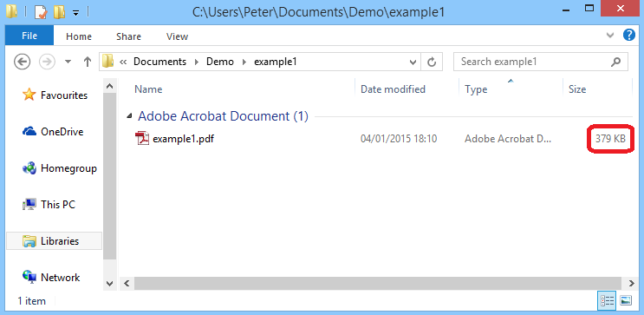Viewport: 644px width, 315px height.
Task: Go forward with the Forward arrow button
Action: click(x=47, y=62)
